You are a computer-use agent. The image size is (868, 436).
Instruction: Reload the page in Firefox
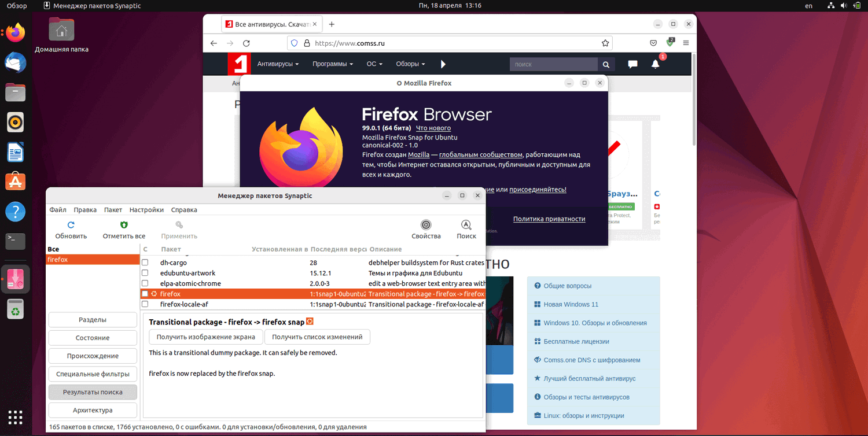pos(247,43)
